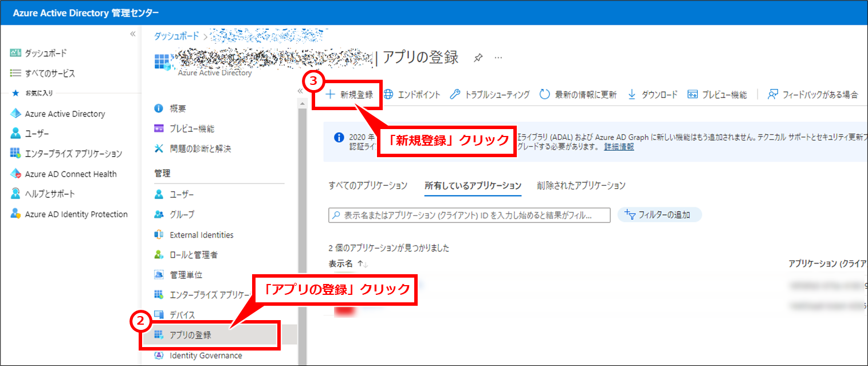Open ダッシュボード in the left navigation
Screen dimensions: 868x366
click(x=46, y=53)
